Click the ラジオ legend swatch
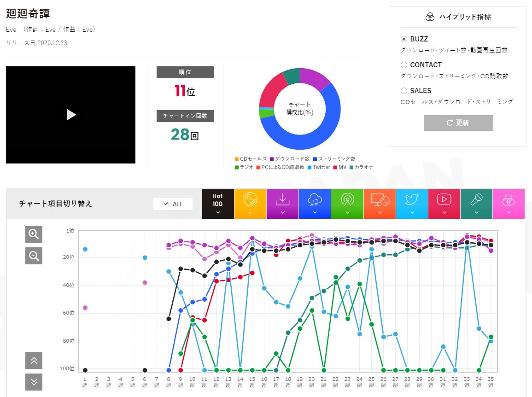532x397 pixels. click(236, 168)
